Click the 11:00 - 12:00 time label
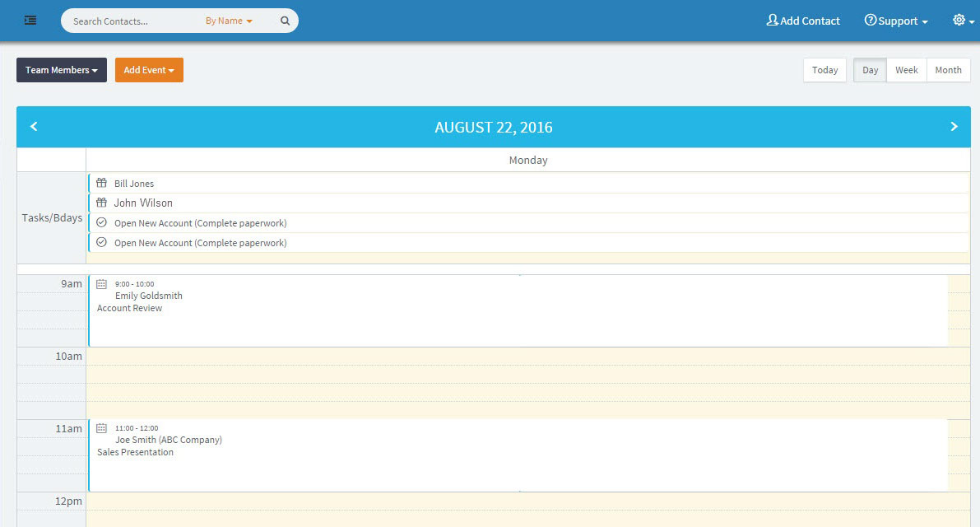Screen dimensions: 980x527 click(x=137, y=428)
